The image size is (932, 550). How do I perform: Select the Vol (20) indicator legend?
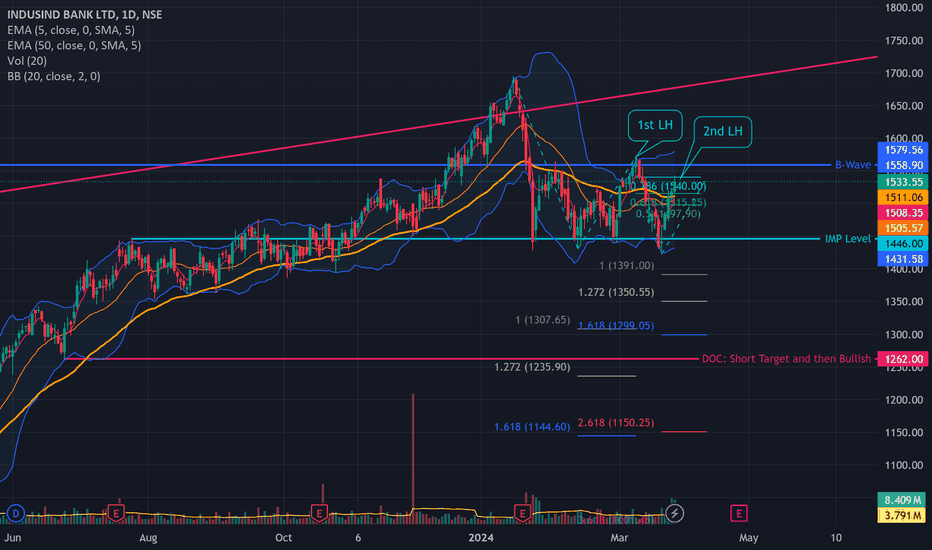(27, 61)
